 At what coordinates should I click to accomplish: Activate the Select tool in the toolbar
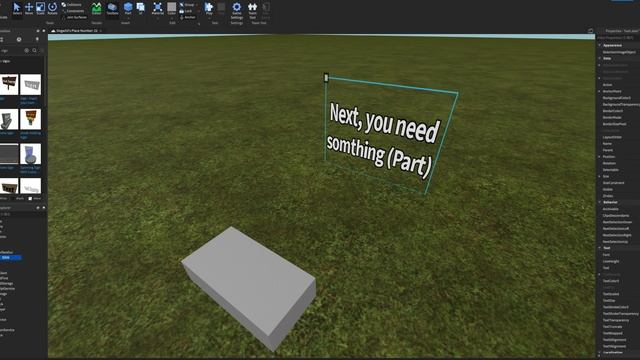17,9
